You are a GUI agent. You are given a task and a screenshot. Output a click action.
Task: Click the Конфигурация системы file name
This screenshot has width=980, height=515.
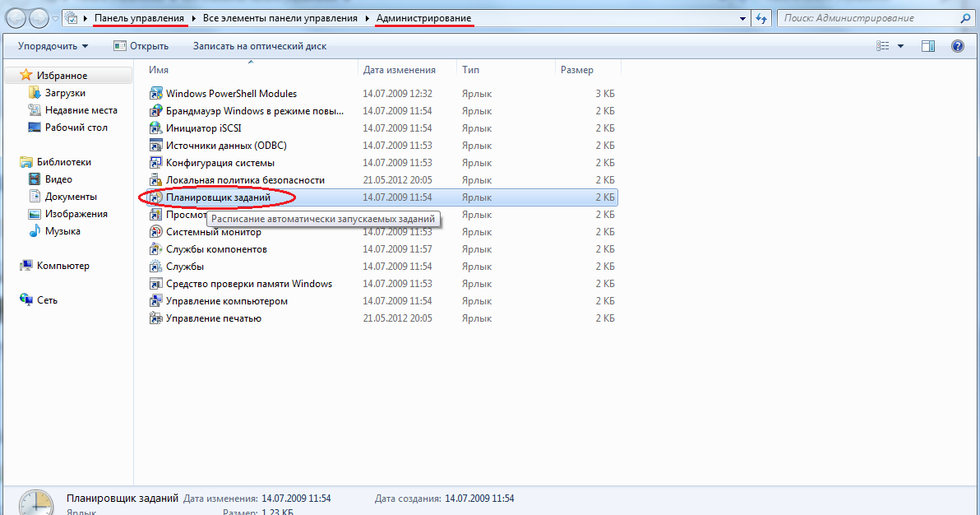click(220, 163)
